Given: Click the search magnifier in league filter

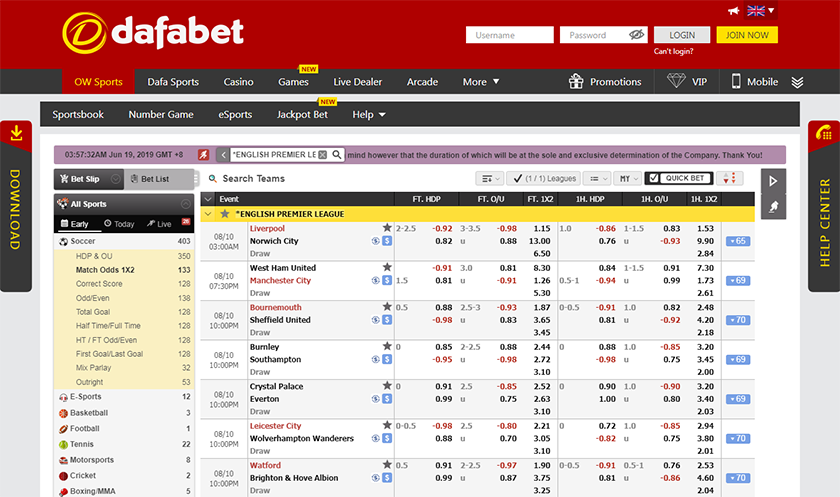Looking at the screenshot, I should point(338,155).
